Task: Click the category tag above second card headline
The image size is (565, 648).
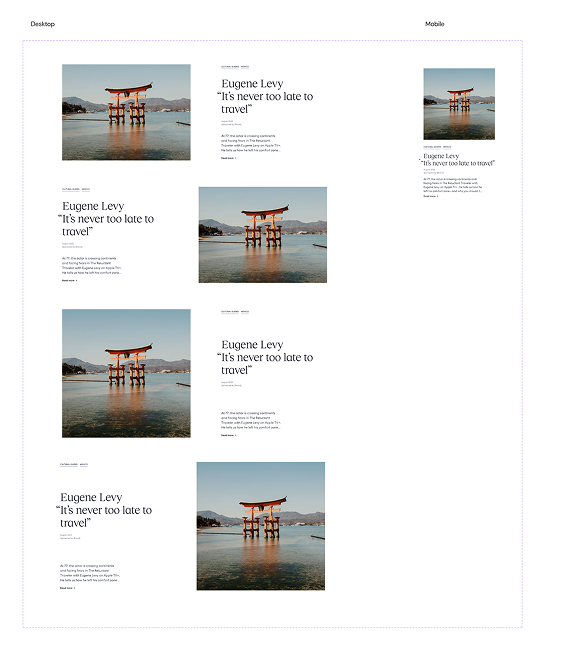Action: tap(76, 189)
